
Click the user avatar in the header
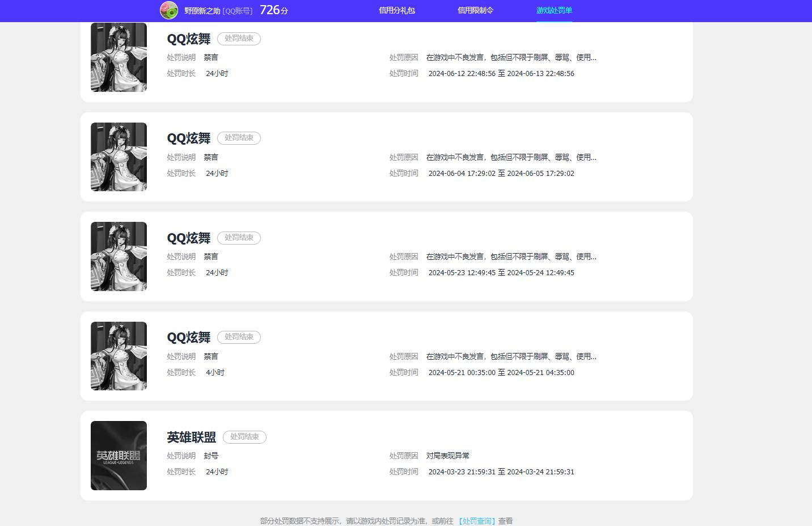coord(168,10)
